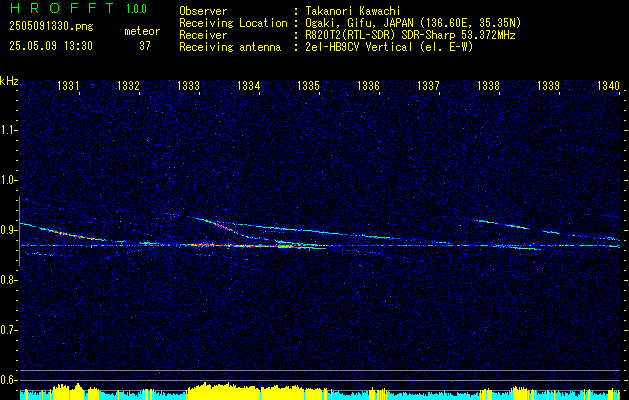Select the observer name Takanori Kawachi
629x400 pixels.
(x=351, y=11)
